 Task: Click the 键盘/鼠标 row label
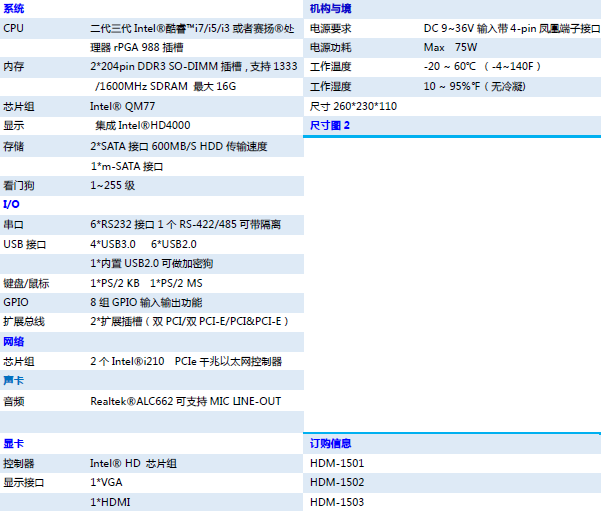(26, 283)
